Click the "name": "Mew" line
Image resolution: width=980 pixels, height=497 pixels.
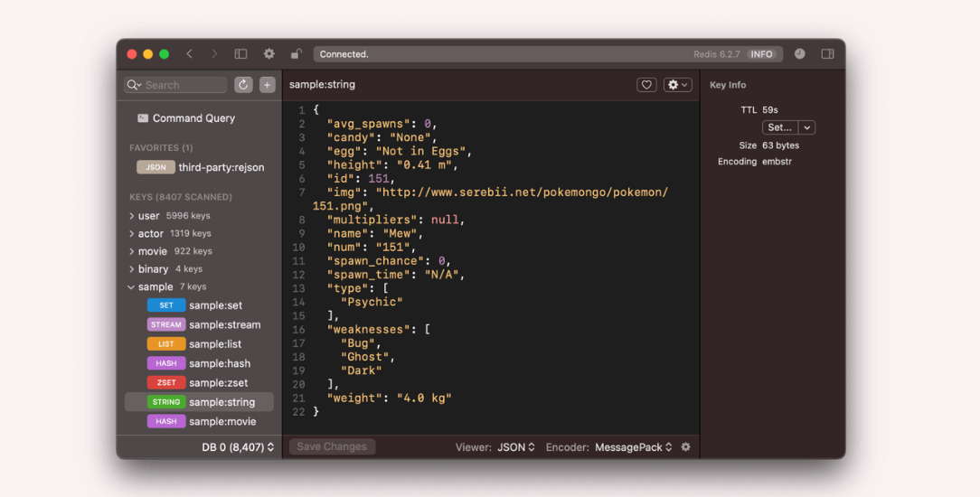click(375, 233)
